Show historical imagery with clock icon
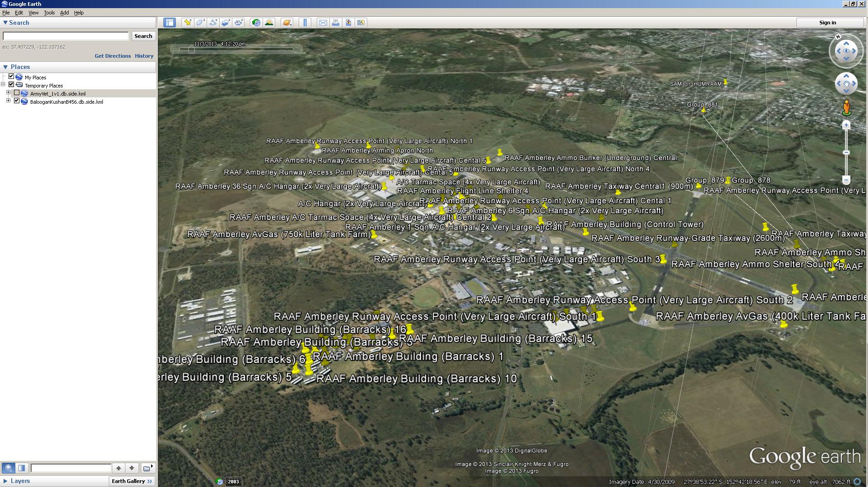Screen dimensions: 868x487 [256, 23]
